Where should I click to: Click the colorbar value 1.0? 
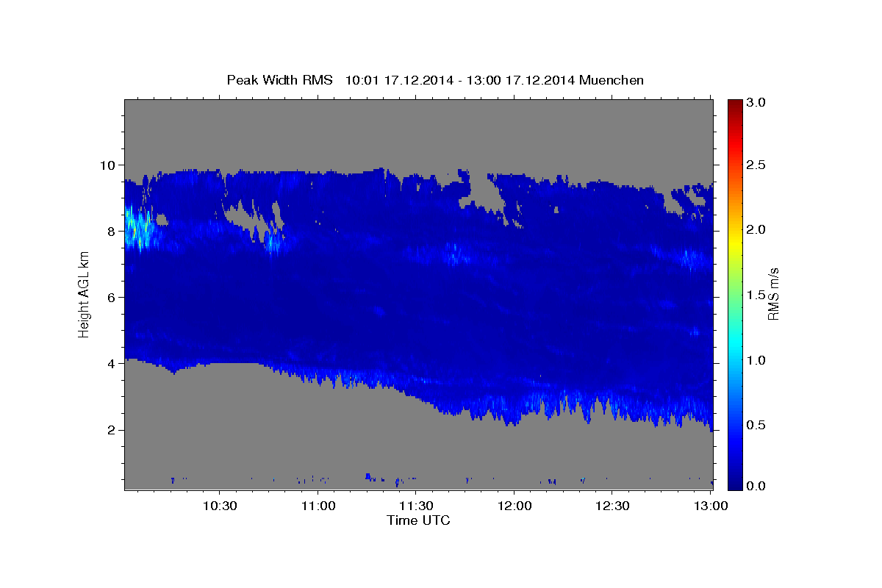[756, 360]
